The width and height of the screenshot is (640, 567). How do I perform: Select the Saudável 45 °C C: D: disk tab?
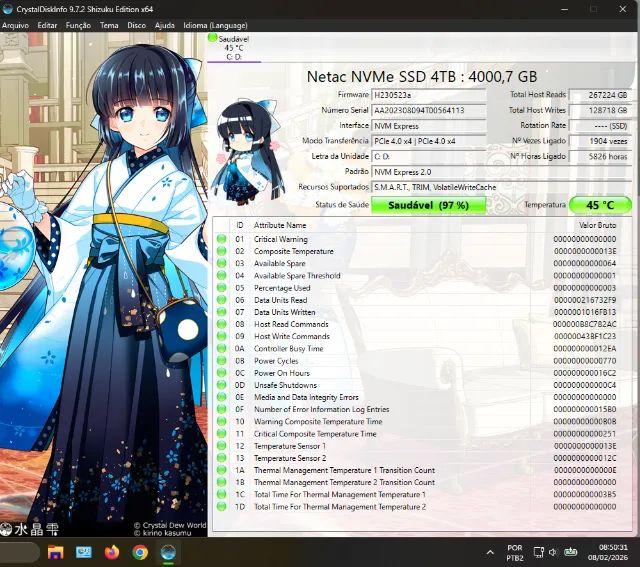click(234, 48)
